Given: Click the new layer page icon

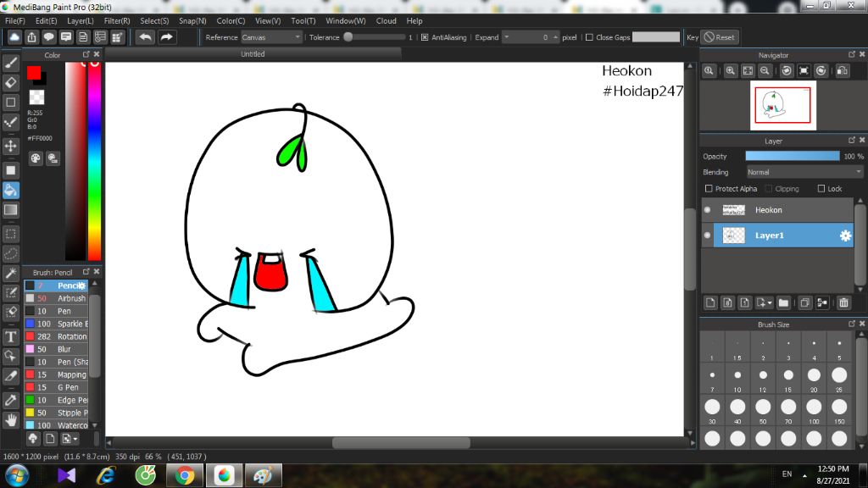Looking at the screenshot, I should click(x=711, y=302).
